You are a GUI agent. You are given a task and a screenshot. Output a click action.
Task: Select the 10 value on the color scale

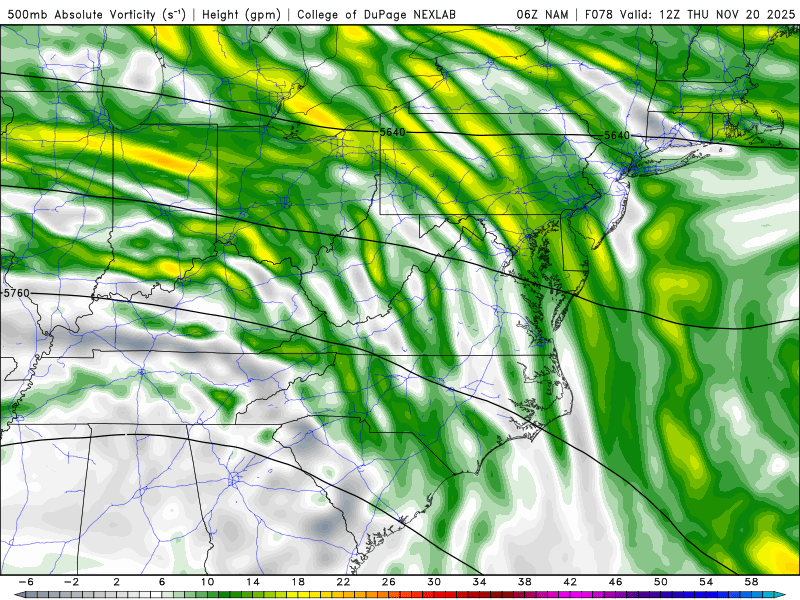pos(207,582)
